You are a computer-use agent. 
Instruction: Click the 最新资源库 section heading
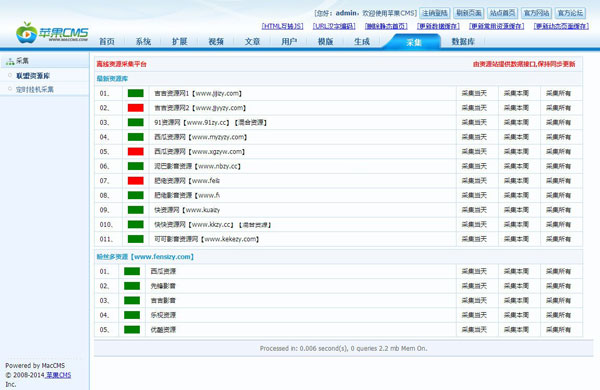coord(112,79)
